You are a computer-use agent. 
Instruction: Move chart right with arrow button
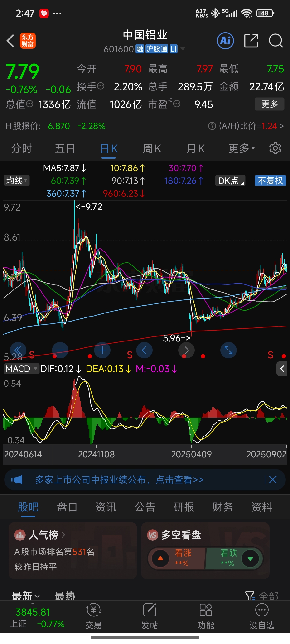coord(186,350)
